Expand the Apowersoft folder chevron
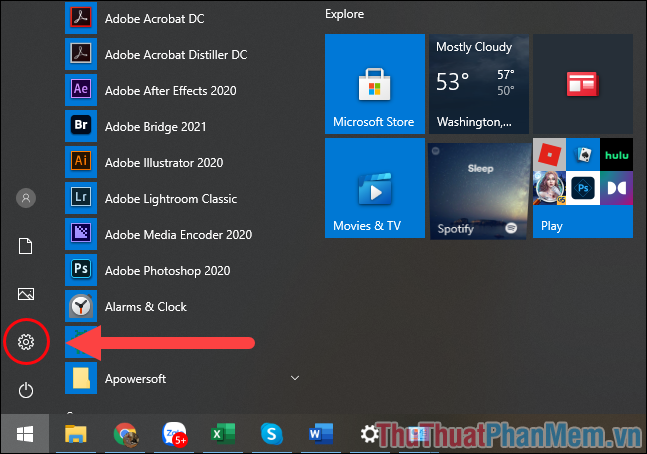 (295, 378)
